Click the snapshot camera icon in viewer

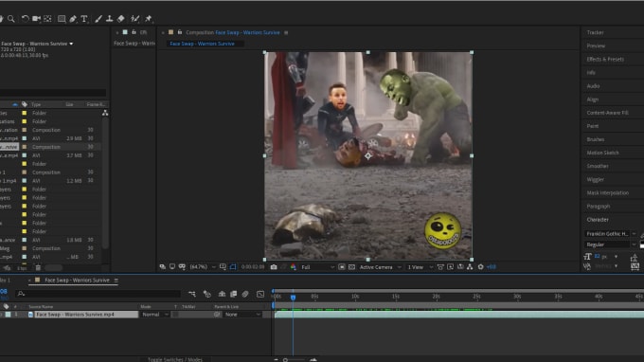pos(274,267)
